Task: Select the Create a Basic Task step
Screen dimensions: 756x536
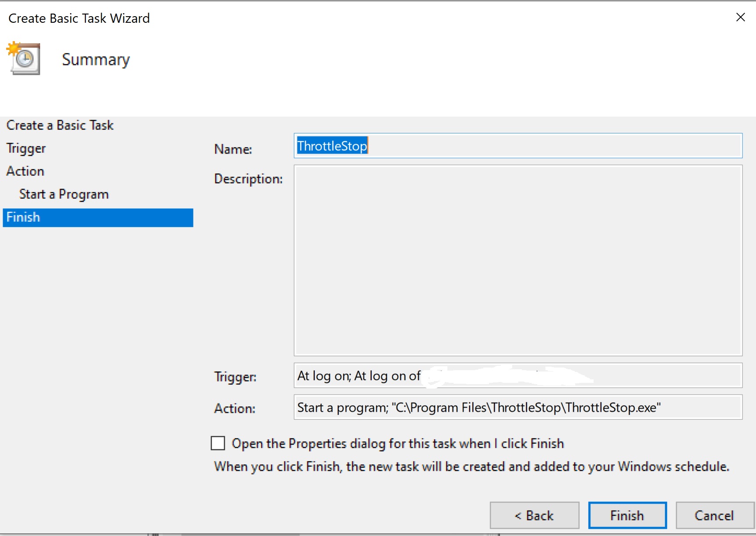Action: 60,126
